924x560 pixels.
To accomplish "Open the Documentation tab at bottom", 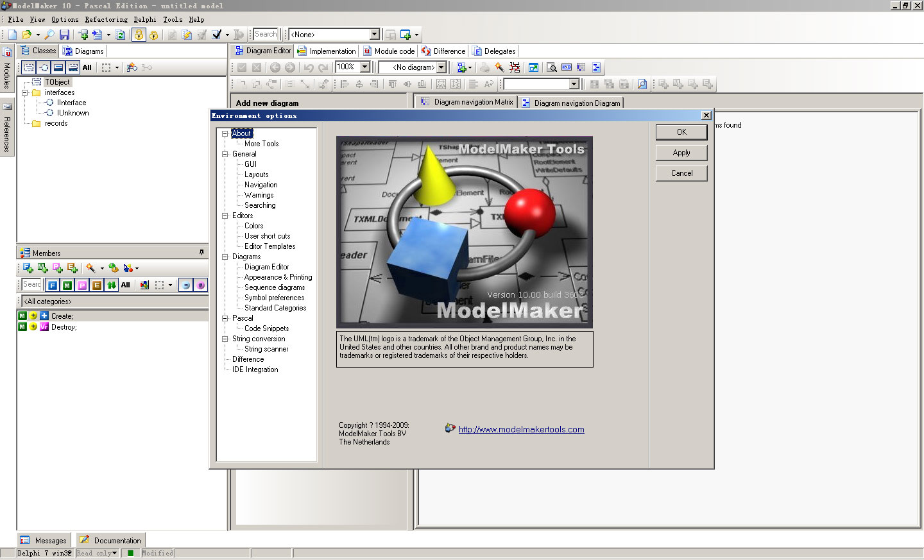I will [110, 541].
